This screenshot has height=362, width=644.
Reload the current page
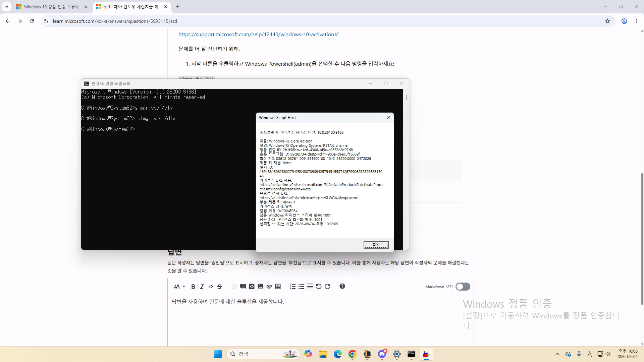(32, 21)
